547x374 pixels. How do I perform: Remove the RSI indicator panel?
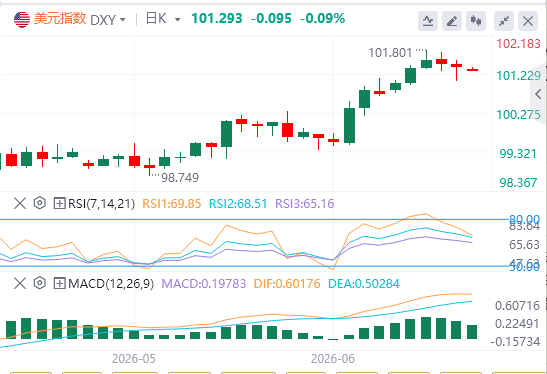click(x=20, y=203)
